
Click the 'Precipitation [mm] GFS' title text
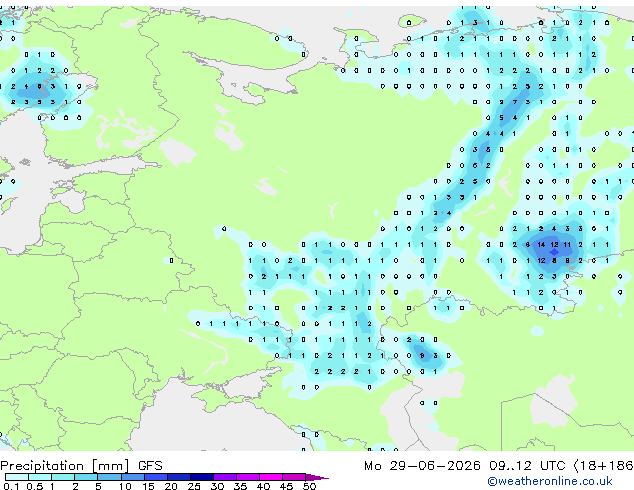click(81, 466)
